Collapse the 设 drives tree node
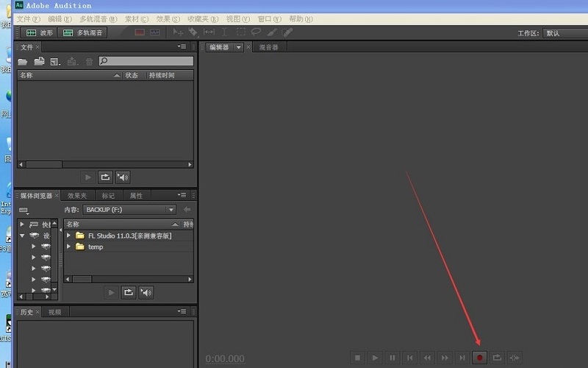The width and height of the screenshot is (588, 368). (22, 236)
